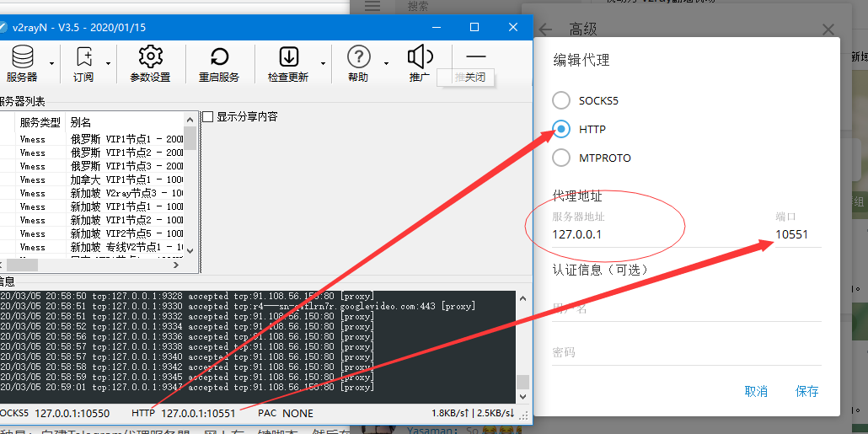Maximize the v2rayN window
This screenshot has width=868, height=434.
[474, 27]
